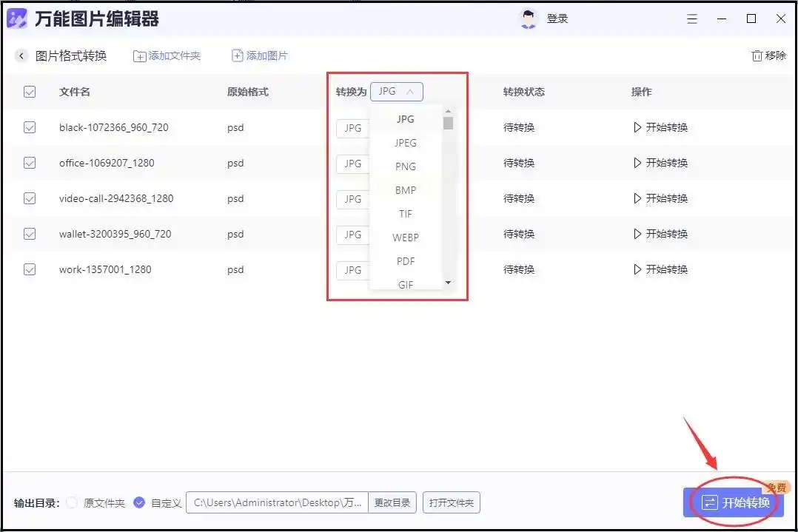The height and width of the screenshot is (532, 798).
Task: Click the format list scroll-up arrow
Action: point(448,111)
